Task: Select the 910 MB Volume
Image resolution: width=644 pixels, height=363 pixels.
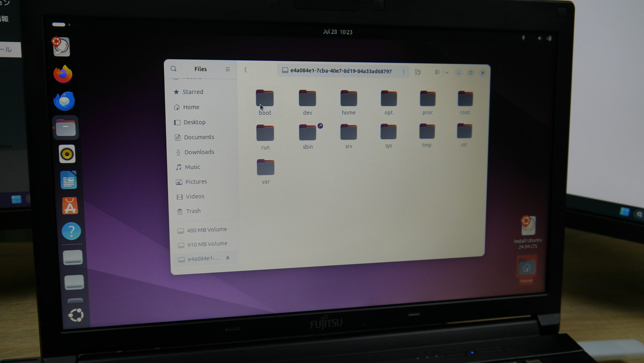Action: point(207,244)
